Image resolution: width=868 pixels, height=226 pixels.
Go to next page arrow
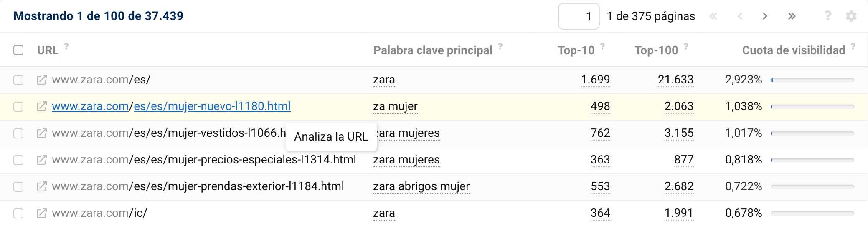click(x=765, y=16)
